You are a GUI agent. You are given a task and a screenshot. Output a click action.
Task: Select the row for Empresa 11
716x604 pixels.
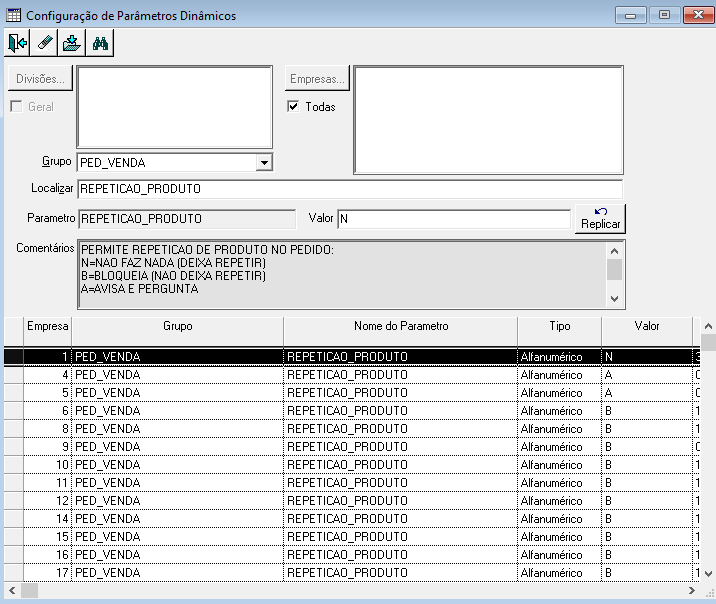pos(352,483)
